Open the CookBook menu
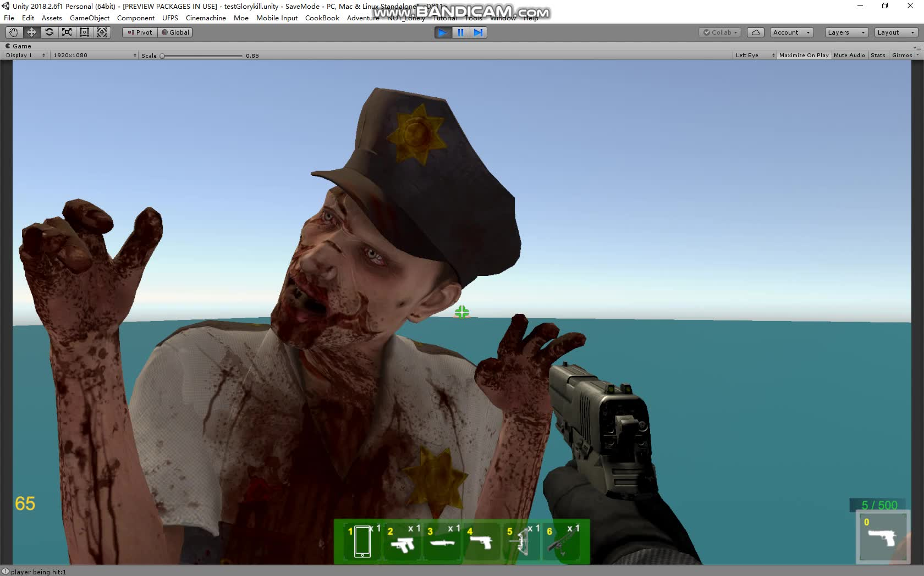 (x=322, y=18)
